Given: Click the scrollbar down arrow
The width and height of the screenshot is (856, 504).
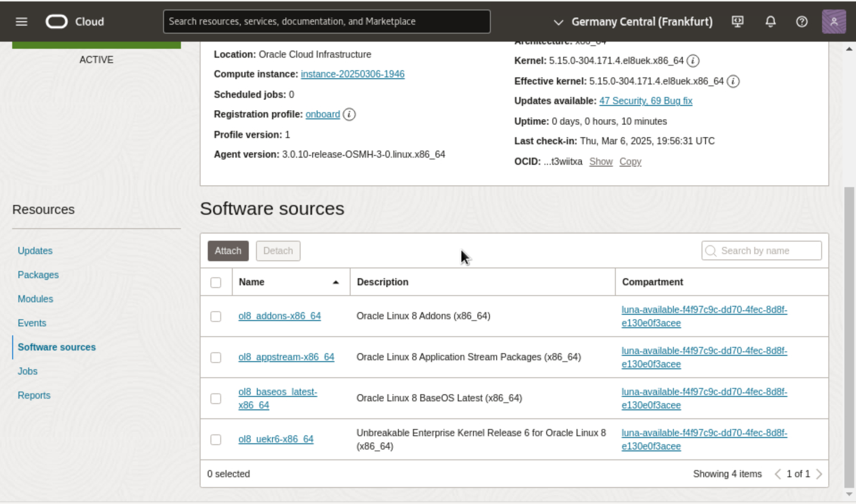Looking at the screenshot, I should [849, 494].
